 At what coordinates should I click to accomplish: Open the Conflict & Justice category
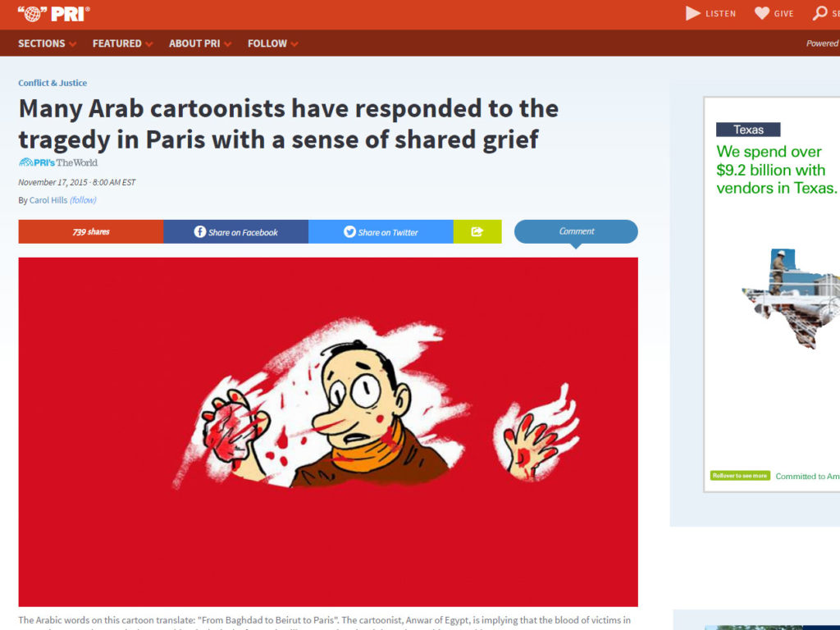[x=52, y=83]
